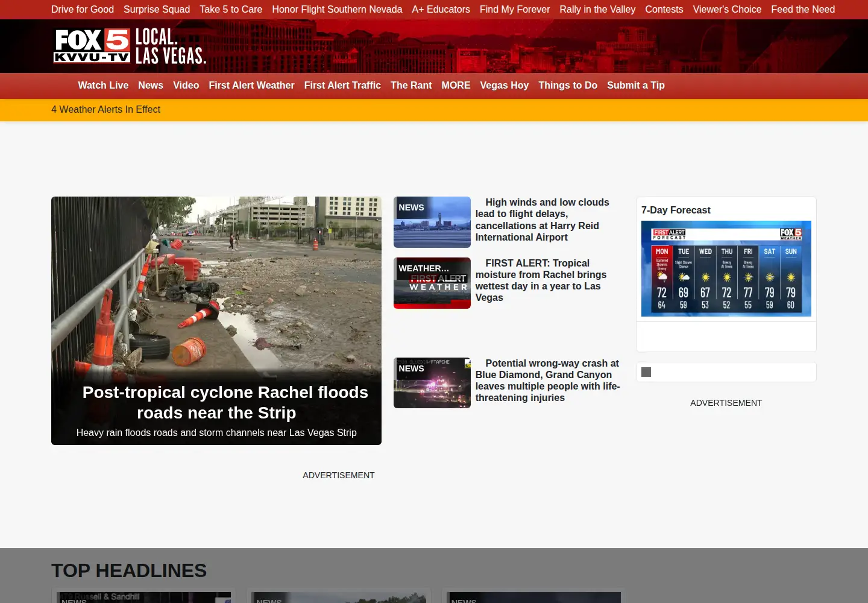This screenshot has height=603, width=868.
Task: Open the 7-day forecast graphic
Action: click(x=726, y=268)
